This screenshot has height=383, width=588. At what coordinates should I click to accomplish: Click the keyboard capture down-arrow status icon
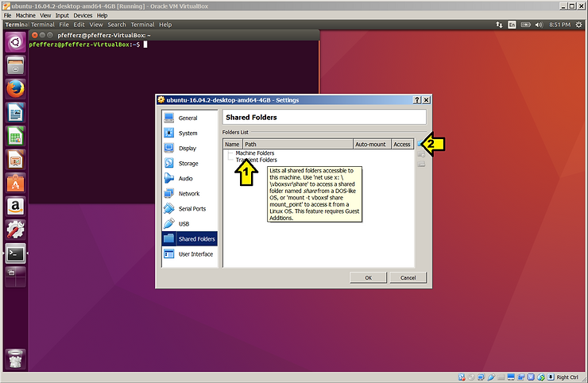point(551,377)
